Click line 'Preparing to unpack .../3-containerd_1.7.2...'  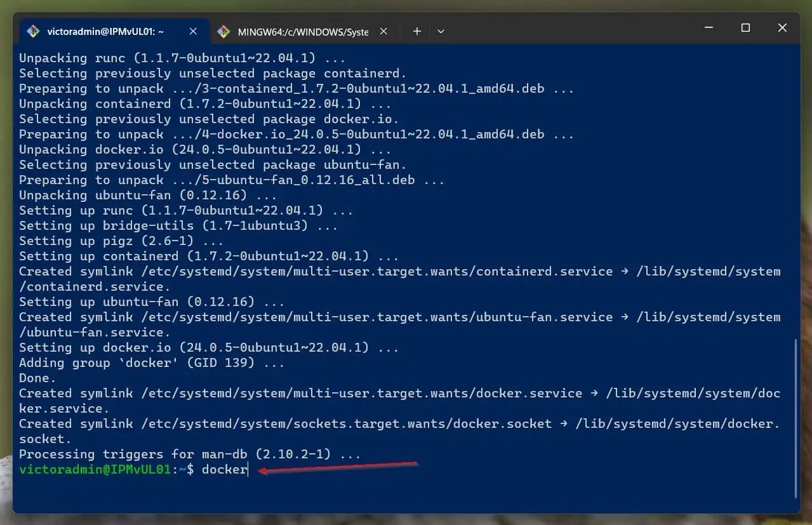point(296,89)
